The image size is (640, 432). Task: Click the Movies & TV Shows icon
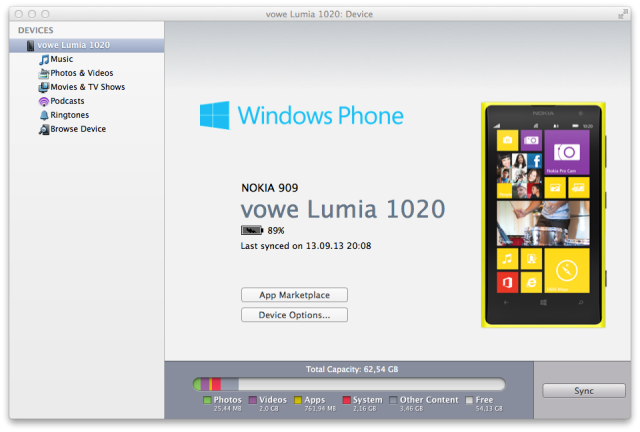43,87
